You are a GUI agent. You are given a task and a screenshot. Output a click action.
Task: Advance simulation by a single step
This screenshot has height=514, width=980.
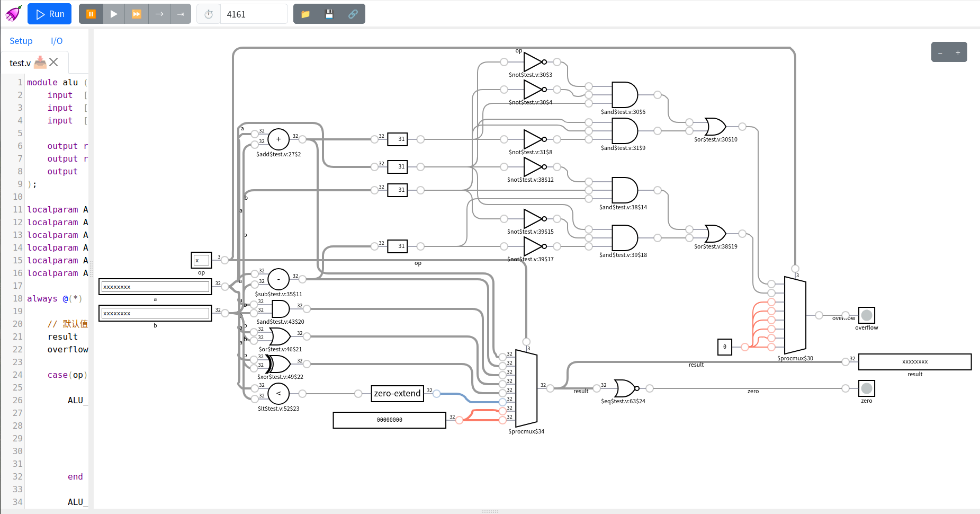(159, 14)
